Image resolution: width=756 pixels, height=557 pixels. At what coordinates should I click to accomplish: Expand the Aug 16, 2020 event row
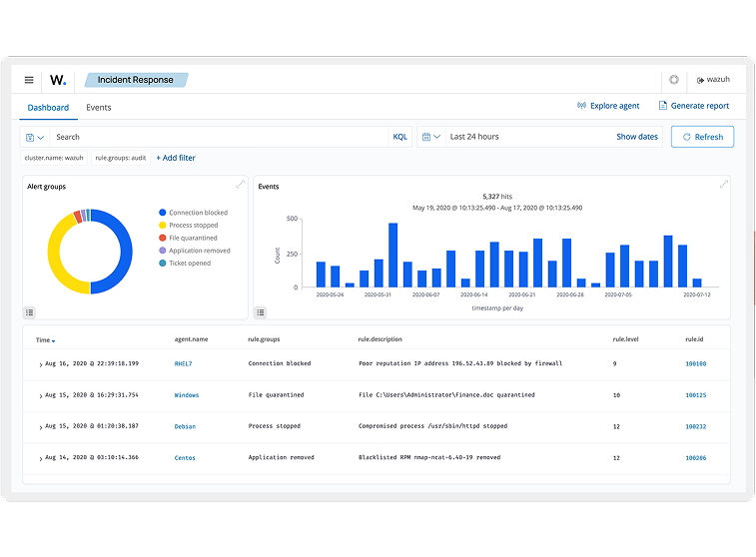pos(40,364)
